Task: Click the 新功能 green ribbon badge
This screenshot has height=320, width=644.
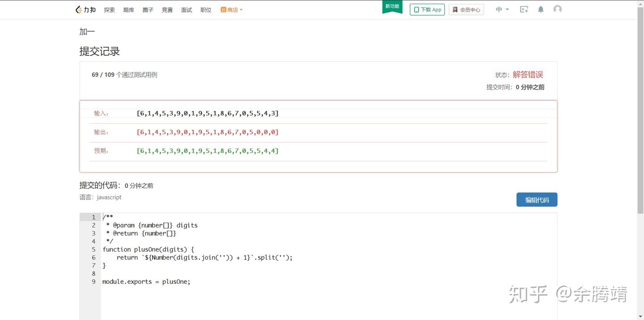Action: click(x=392, y=7)
